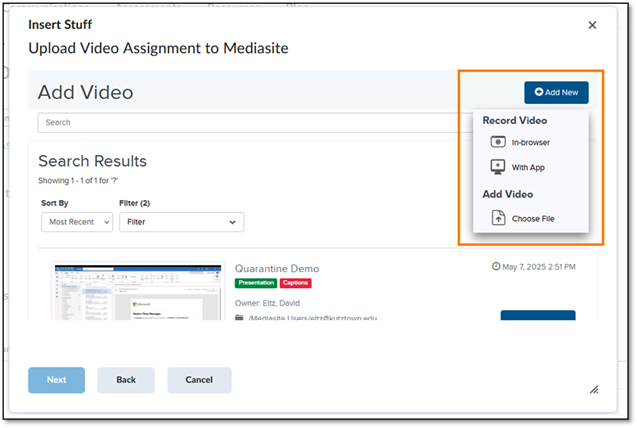
Task: Open the Most Recent sort dropdown
Action: 77,222
